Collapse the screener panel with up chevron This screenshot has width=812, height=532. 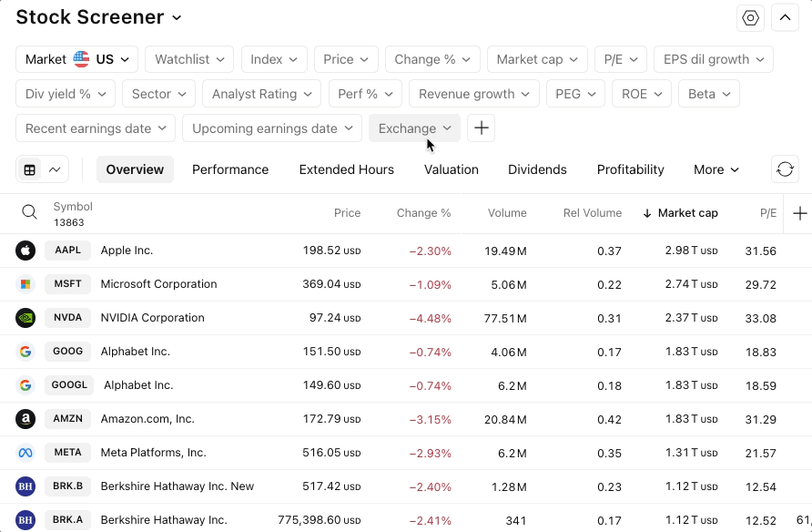click(785, 18)
